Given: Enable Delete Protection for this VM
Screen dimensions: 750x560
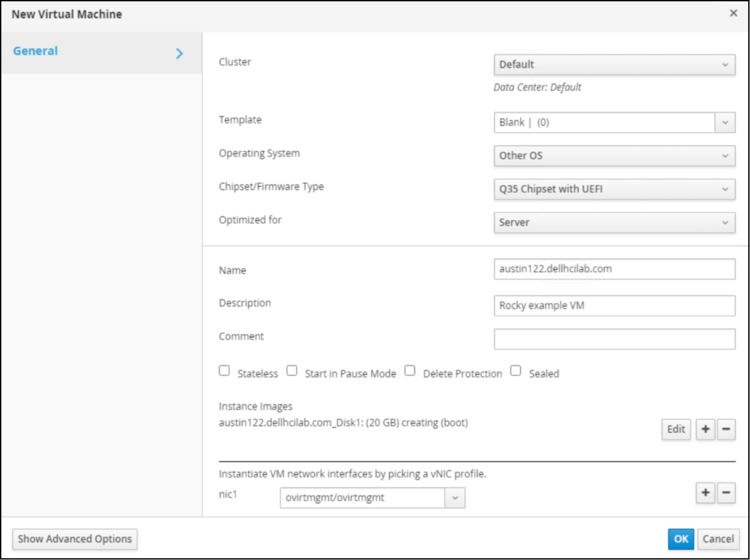Looking at the screenshot, I should coord(410,370).
